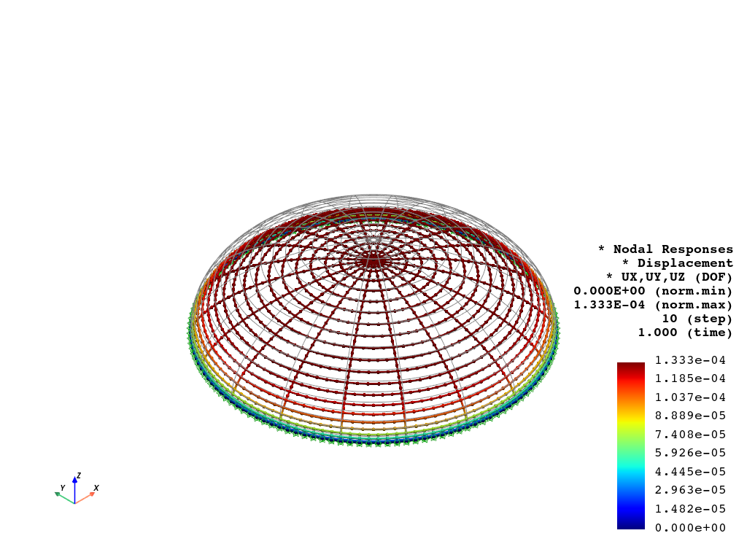Click the blue Z axis arrow
Screen dimensions: 747x560
coord(75,489)
